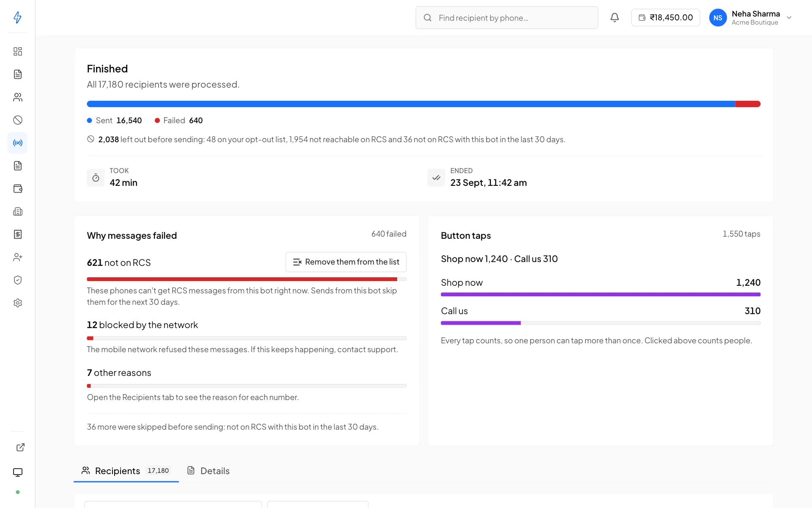Click the search magnifier icon

[x=428, y=18]
